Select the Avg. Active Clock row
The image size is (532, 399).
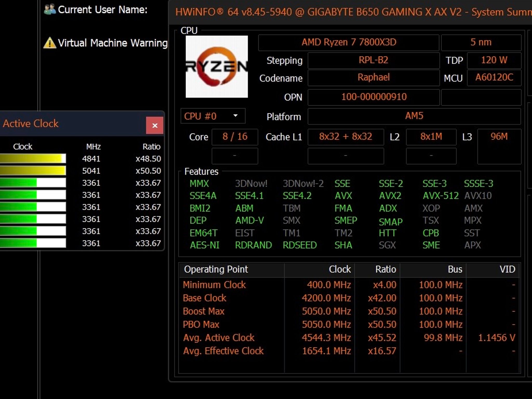coord(349,338)
